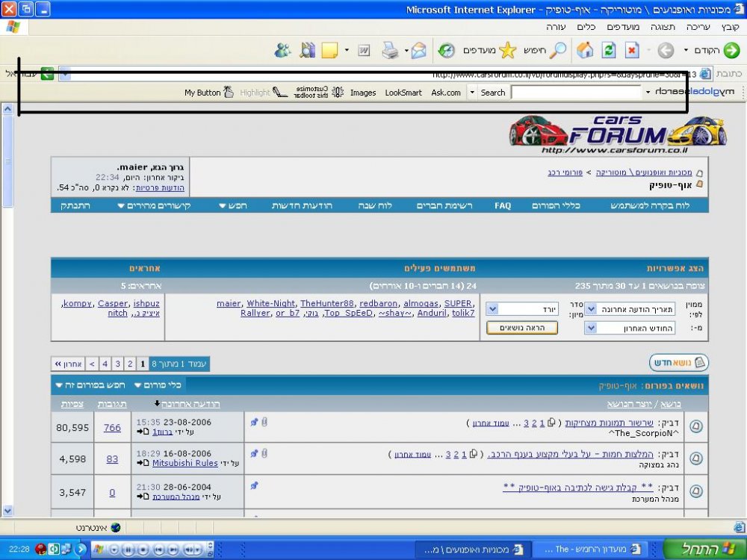This screenshot has width=747, height=560.
Task: Open the Favorites (מועדפים) menu
Action: coord(623,27)
